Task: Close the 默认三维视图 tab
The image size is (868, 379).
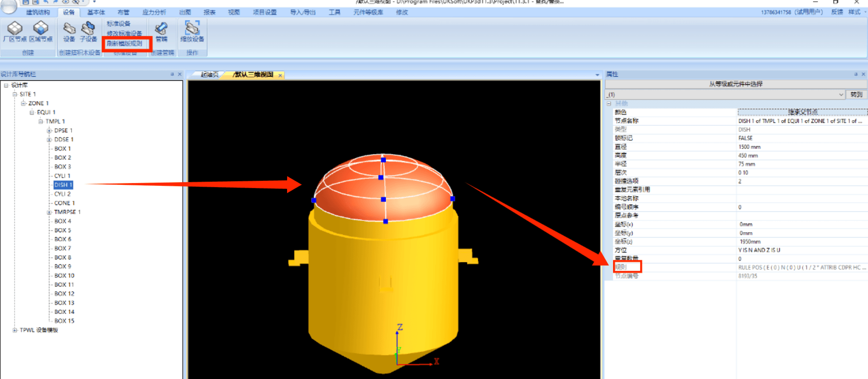Action: (280, 75)
